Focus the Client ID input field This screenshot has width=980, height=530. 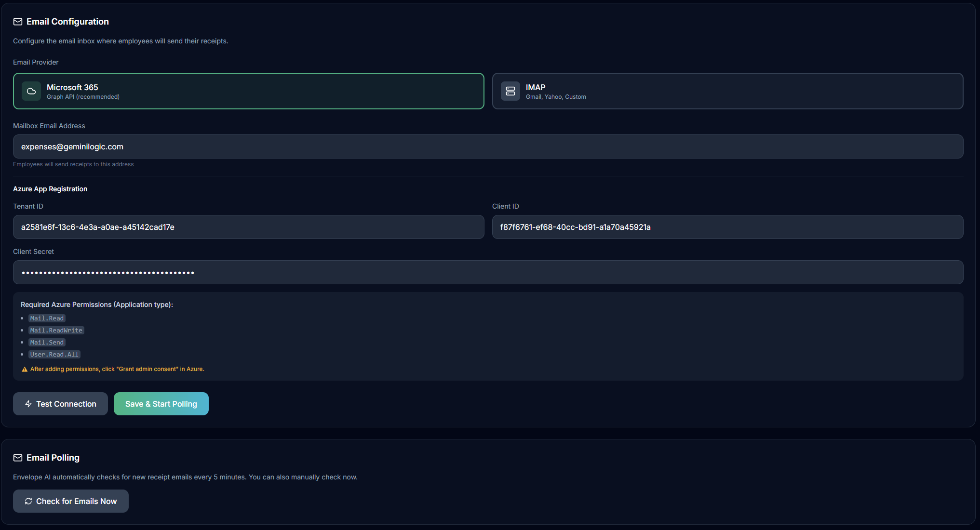pos(727,227)
